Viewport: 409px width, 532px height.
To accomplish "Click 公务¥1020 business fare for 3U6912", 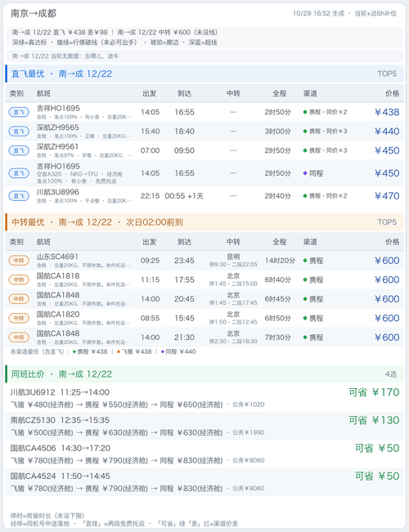I will 249,405.
